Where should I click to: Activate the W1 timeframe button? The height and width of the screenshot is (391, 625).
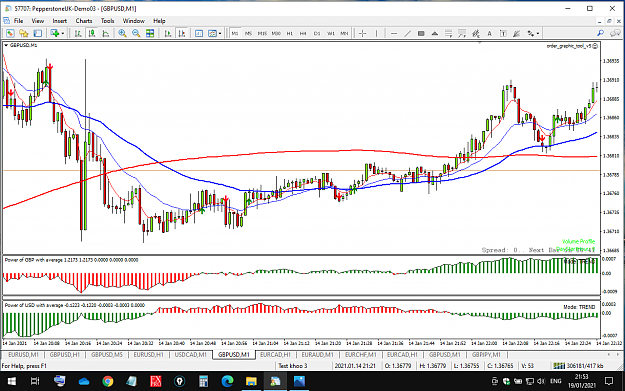click(331, 33)
